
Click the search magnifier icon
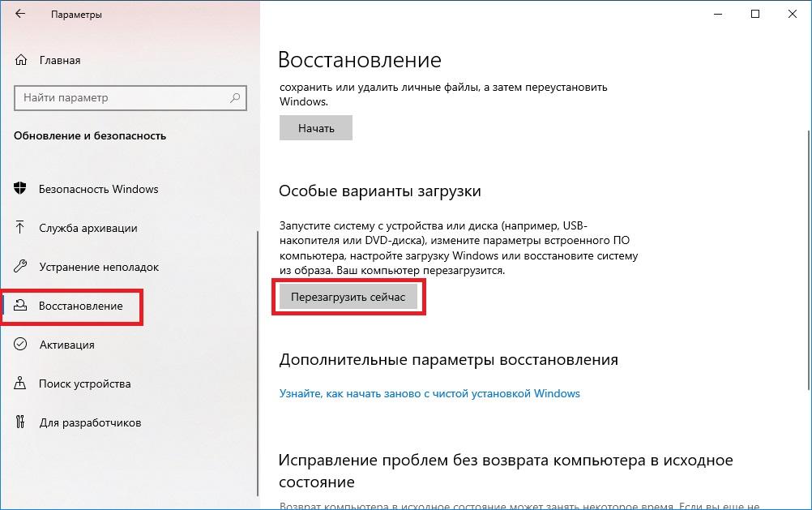click(235, 97)
